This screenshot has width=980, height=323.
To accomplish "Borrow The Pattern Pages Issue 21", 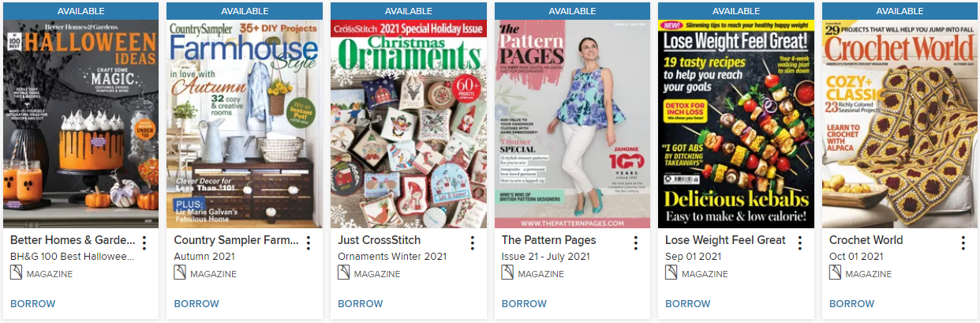I will click(x=524, y=303).
